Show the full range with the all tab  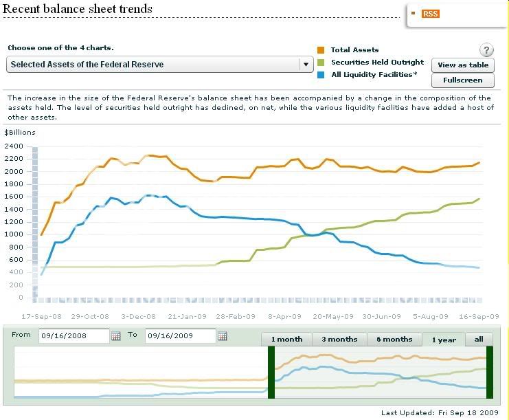click(x=479, y=340)
